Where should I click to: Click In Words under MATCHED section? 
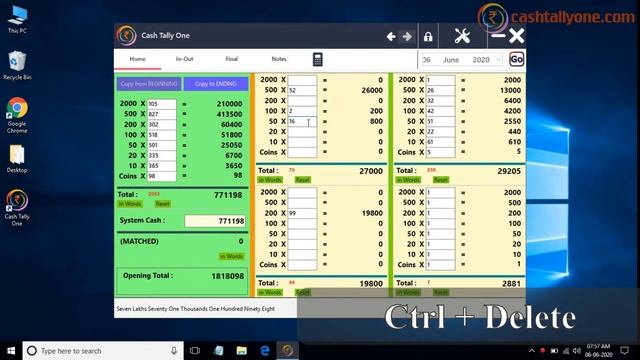click(x=231, y=256)
